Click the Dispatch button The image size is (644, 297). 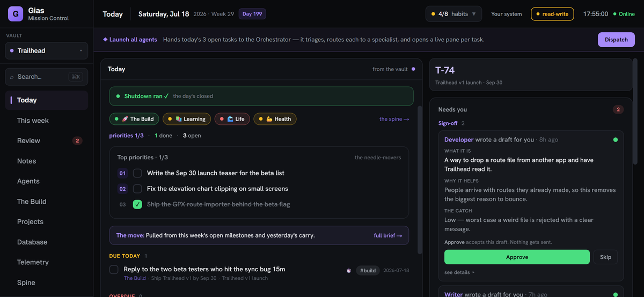(x=616, y=40)
